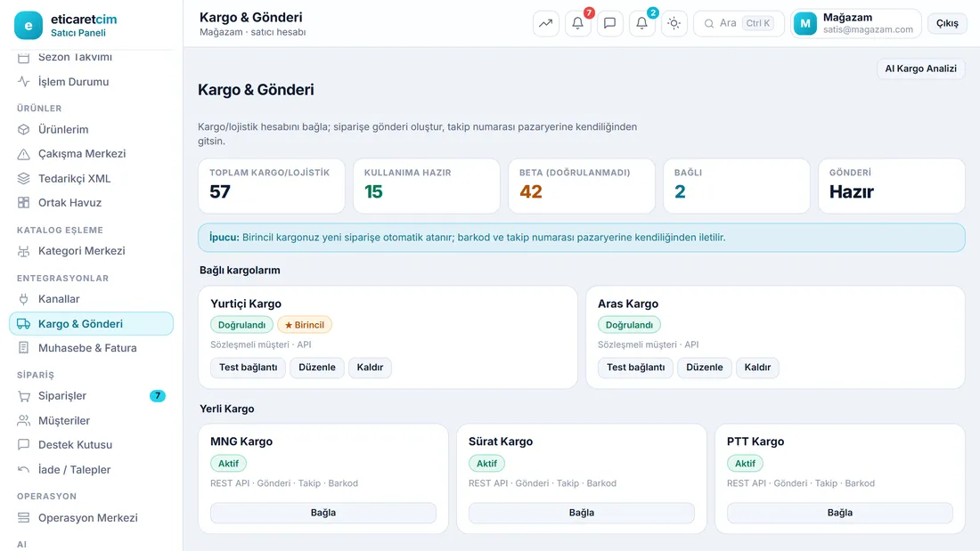
Task: Open Operasyon Merkezi
Action: pos(91,518)
